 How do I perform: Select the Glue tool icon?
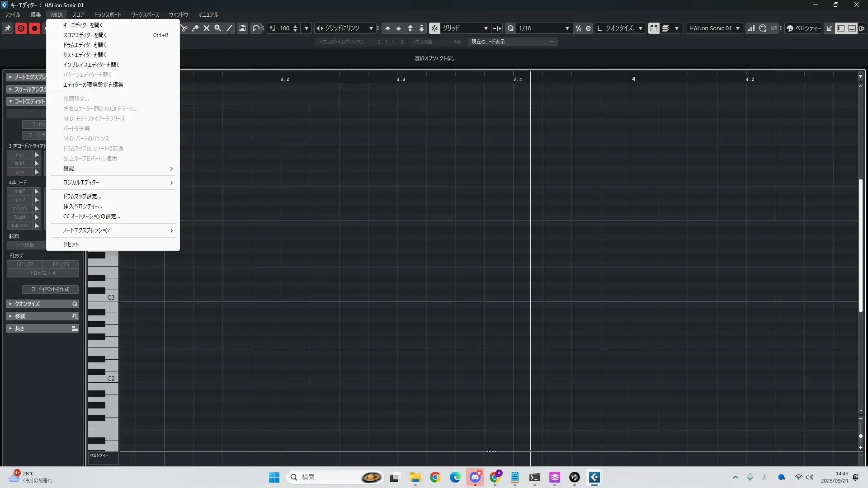click(x=195, y=28)
